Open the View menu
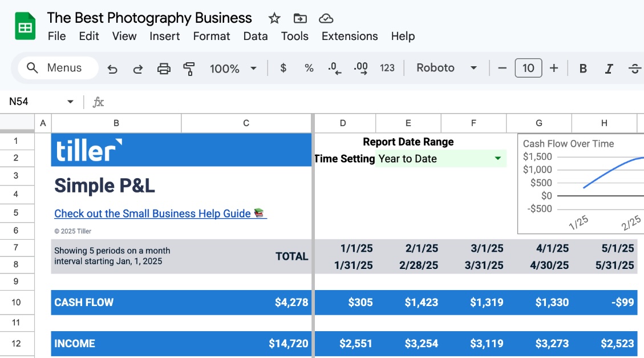The height and width of the screenshot is (358, 644). pos(124,36)
